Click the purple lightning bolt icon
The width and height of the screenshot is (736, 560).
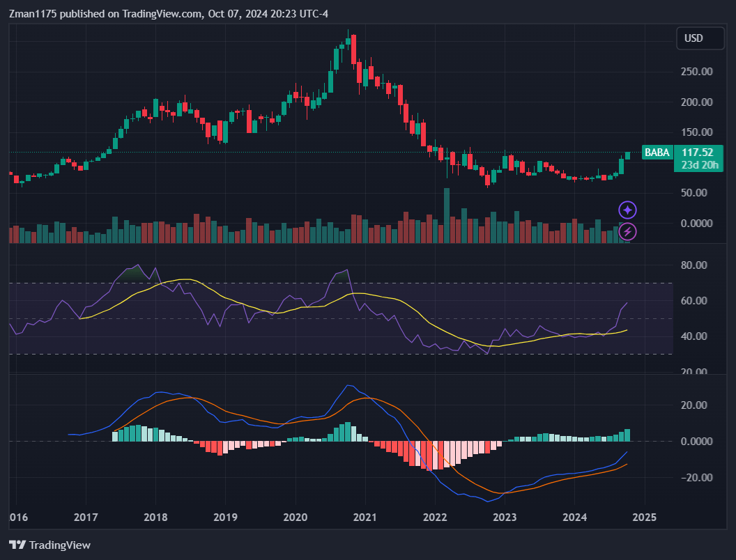627,232
